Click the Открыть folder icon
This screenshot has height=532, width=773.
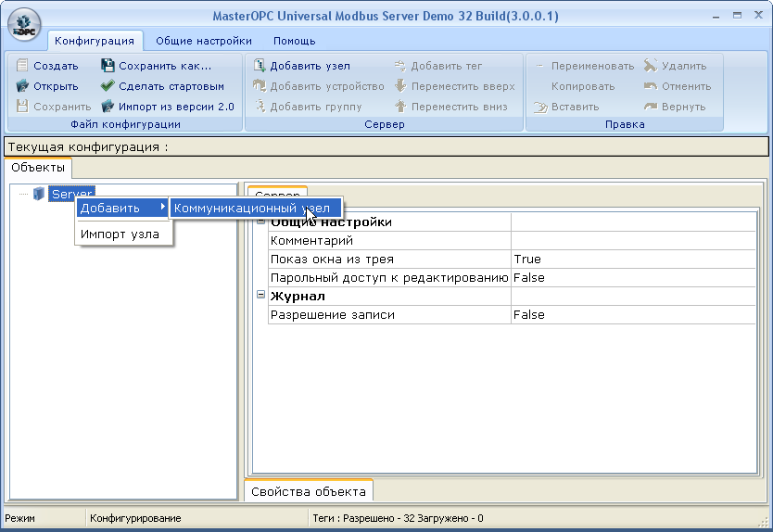tap(21, 86)
